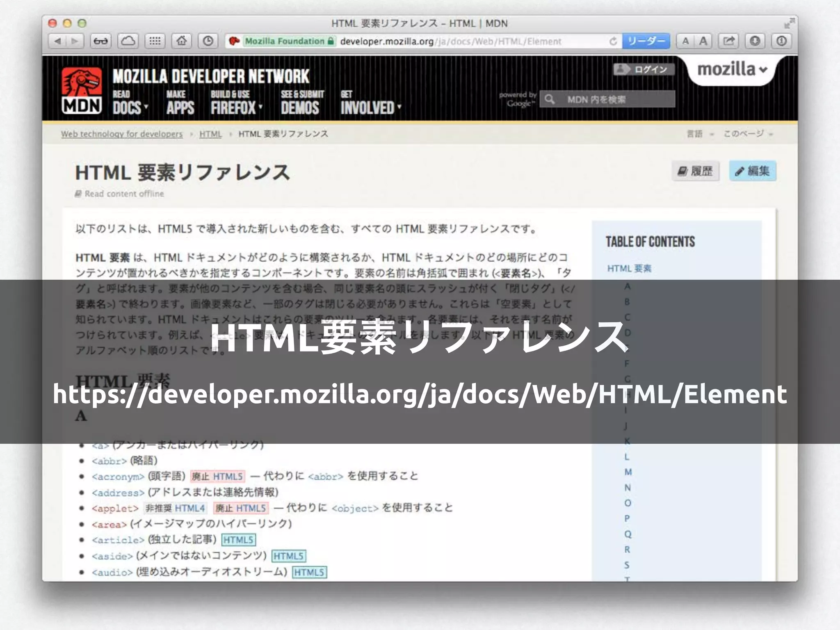Jump to section L in contents
The image size is (840, 630).
point(627,457)
